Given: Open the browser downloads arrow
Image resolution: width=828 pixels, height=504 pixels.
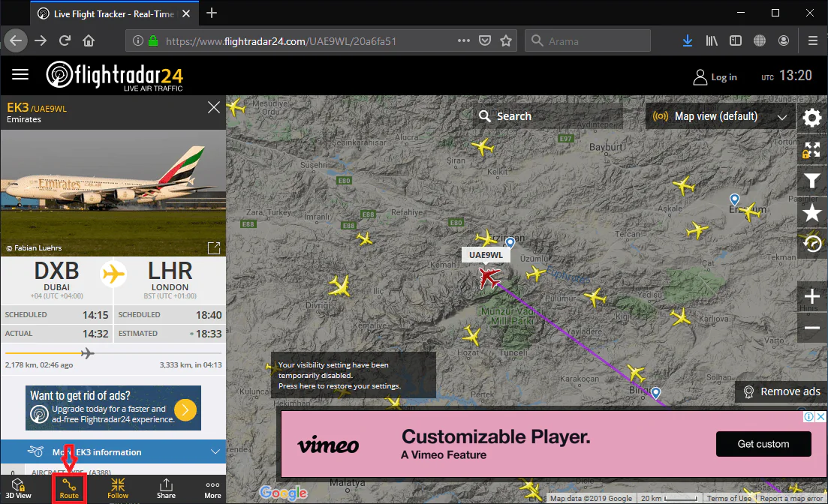Looking at the screenshot, I should coord(687,40).
